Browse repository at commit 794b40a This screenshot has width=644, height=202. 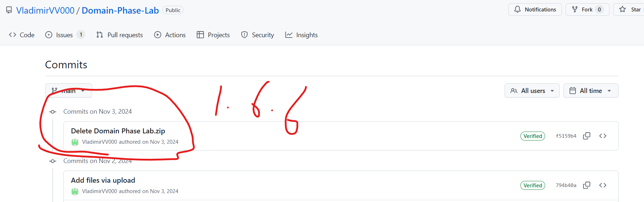point(603,185)
